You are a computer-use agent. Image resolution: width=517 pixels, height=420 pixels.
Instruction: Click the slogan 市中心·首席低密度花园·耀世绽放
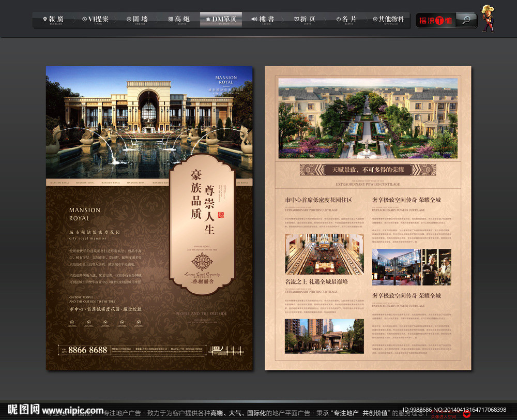pos(105,309)
